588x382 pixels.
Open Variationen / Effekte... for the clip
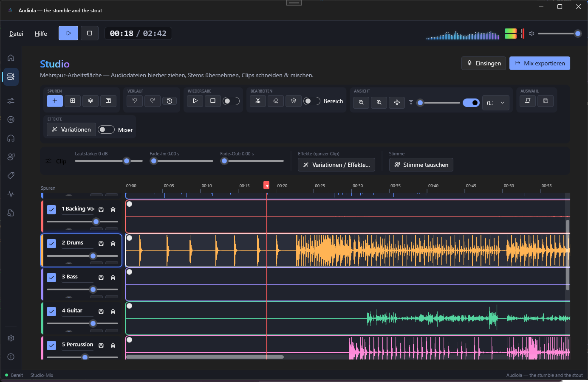click(x=336, y=165)
